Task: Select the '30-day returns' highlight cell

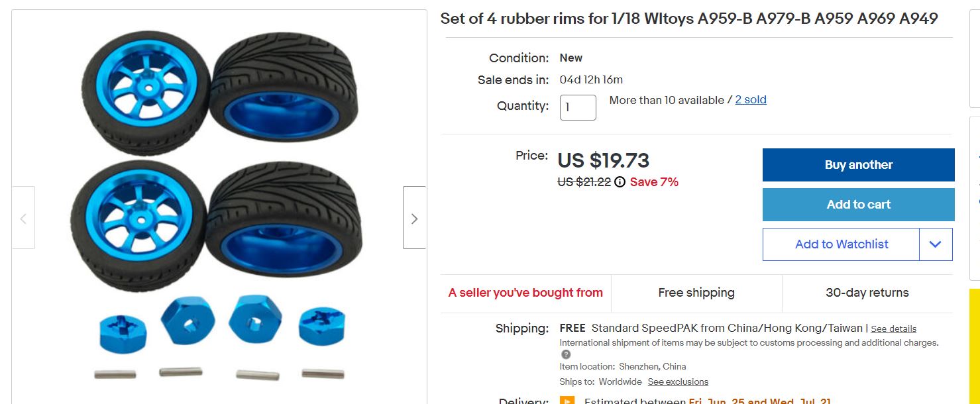Action: coord(867,293)
